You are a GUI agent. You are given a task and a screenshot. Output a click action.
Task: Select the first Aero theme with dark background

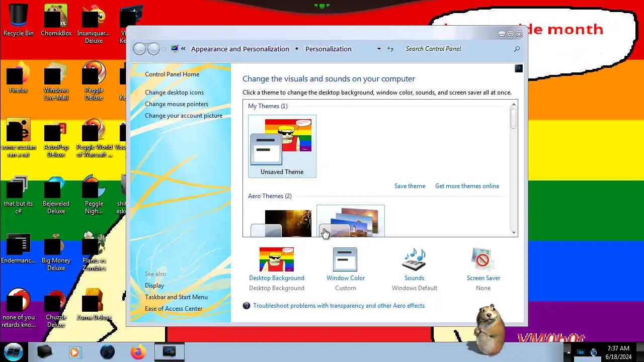[282, 223]
